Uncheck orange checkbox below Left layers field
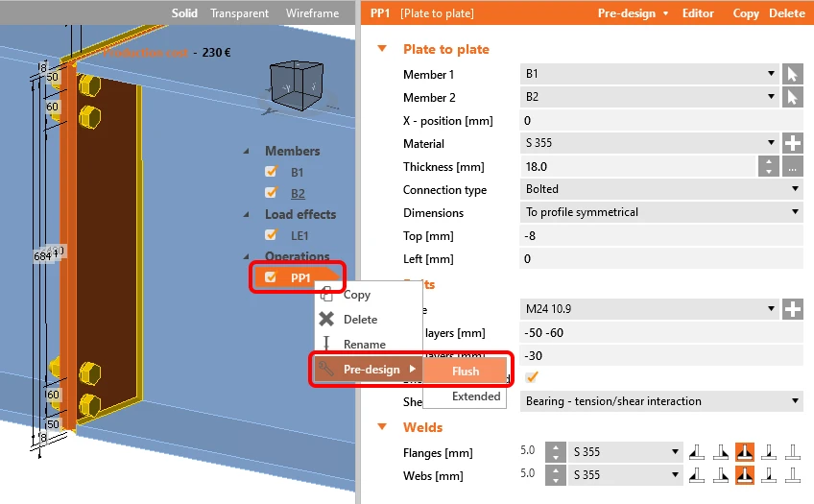814x504 pixels. (x=531, y=377)
